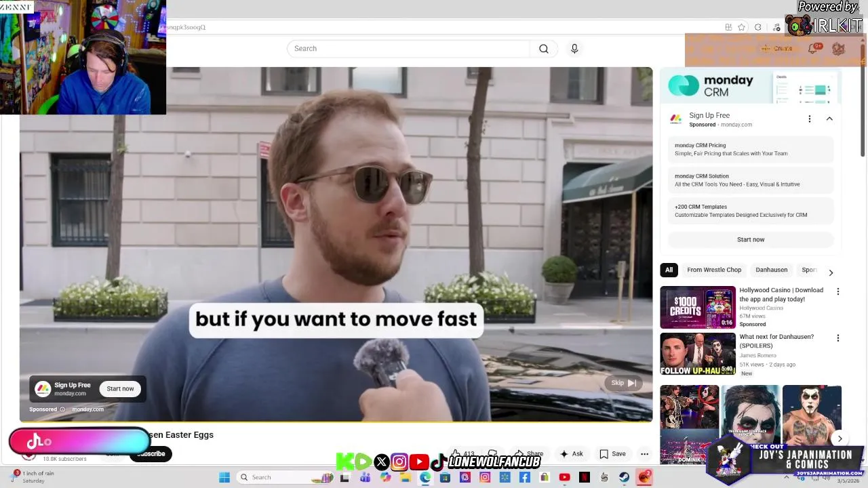Select From Wrestle Chop filter chip
The image size is (868, 488).
[714, 270]
